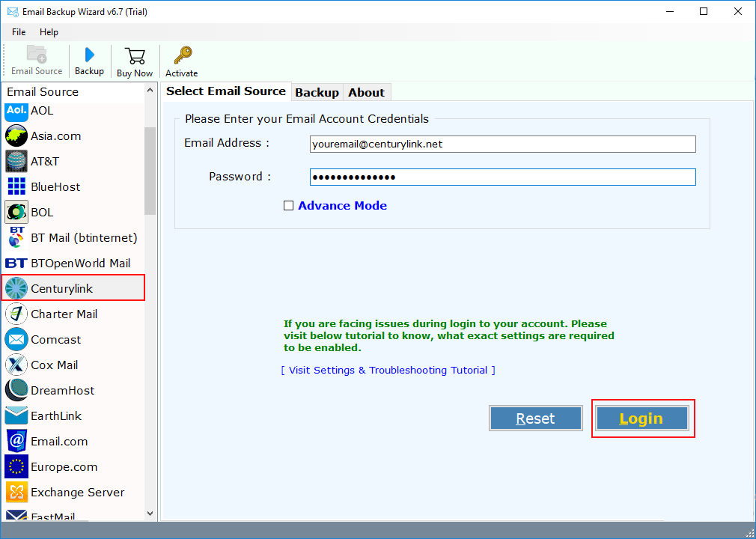Select the Exchange Server icon
The height and width of the screenshot is (539, 756).
click(16, 493)
